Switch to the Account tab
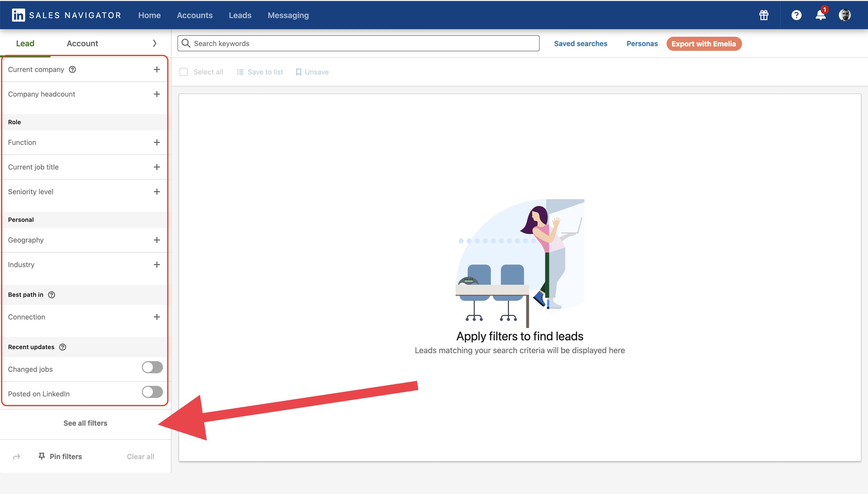Screen dimensions: 868x494 [82, 43]
